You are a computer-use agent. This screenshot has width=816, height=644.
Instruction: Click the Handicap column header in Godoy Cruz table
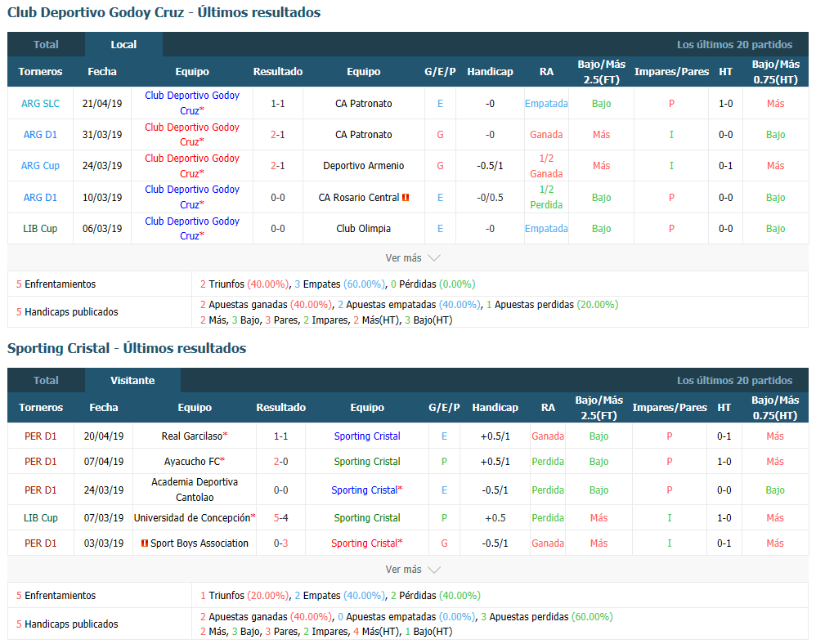(491, 72)
